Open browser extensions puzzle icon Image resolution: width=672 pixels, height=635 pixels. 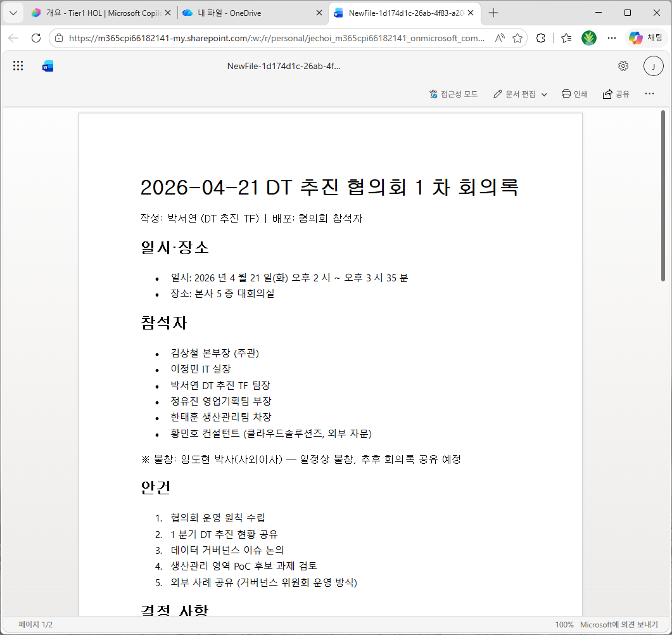tap(540, 38)
